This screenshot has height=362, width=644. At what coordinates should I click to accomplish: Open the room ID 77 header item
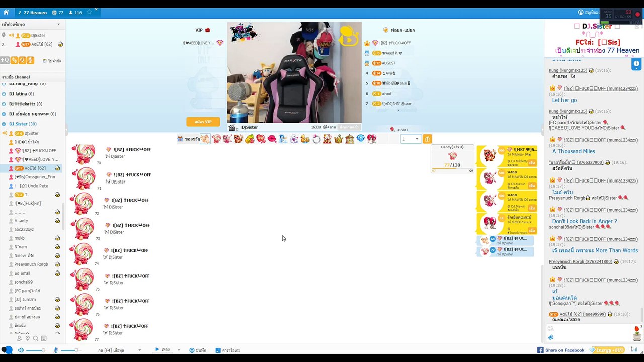(58, 13)
